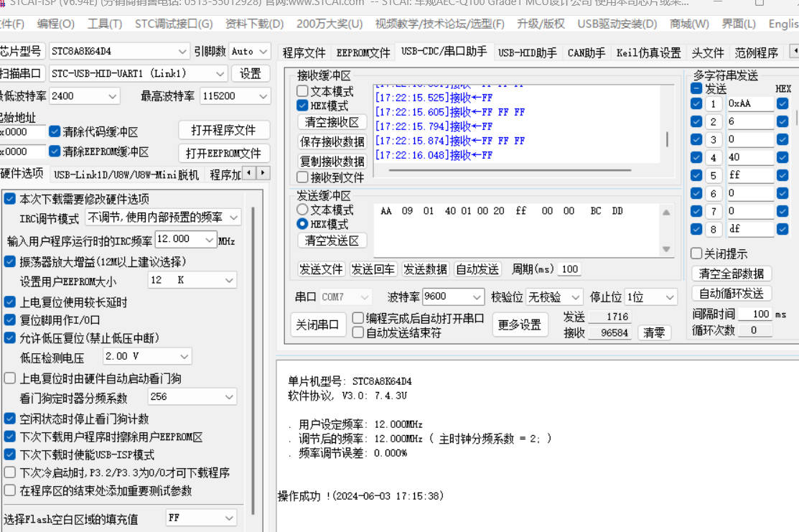Image resolution: width=799 pixels, height=532 pixels.
Task: Open USB-Link1D/U8W/U8W-Mini脱机 tab
Action: pyautogui.click(x=126, y=174)
